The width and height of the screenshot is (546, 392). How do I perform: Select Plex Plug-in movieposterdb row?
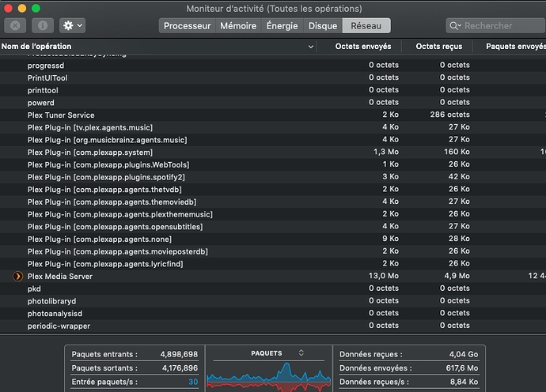[x=273, y=251]
